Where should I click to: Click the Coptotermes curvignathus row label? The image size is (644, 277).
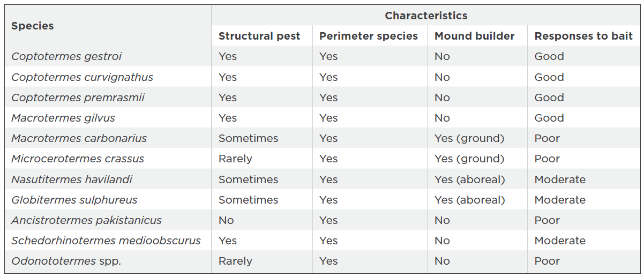click(x=83, y=77)
